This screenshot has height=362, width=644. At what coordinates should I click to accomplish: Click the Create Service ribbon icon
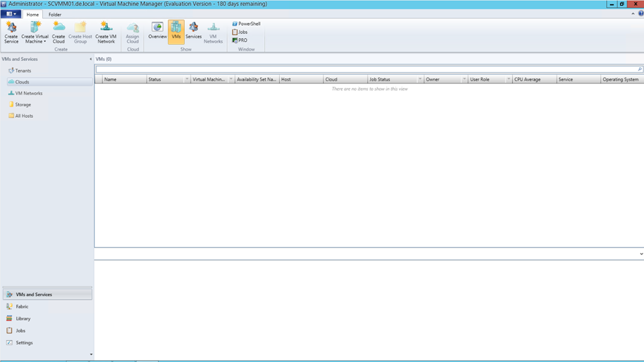tap(11, 32)
